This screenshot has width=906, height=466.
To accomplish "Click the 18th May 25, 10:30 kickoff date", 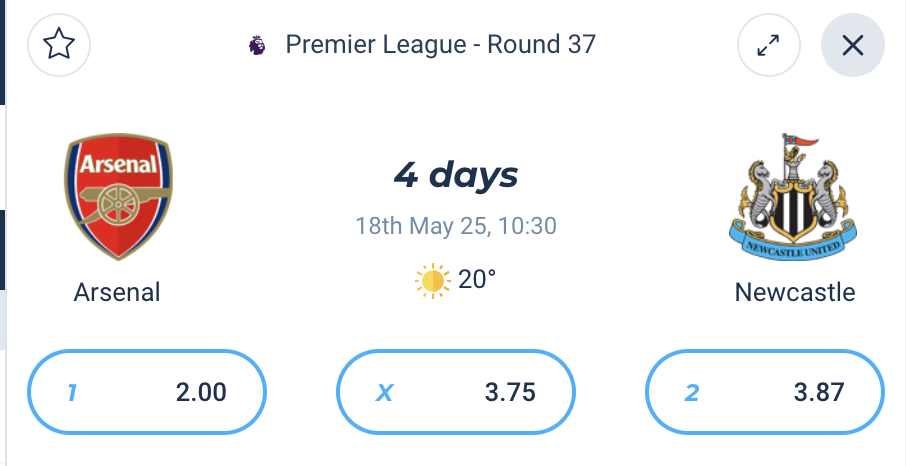I will pyautogui.click(x=455, y=225).
